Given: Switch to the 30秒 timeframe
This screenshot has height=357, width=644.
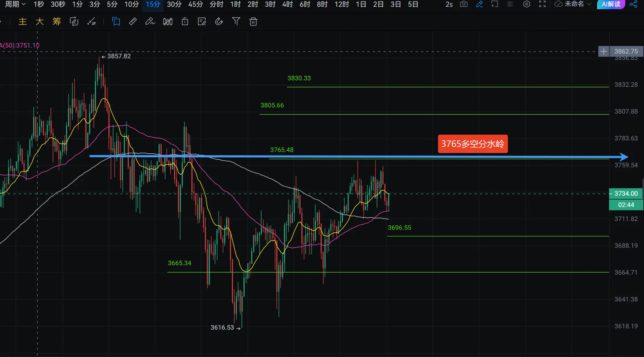Looking at the screenshot, I should tap(58, 4).
